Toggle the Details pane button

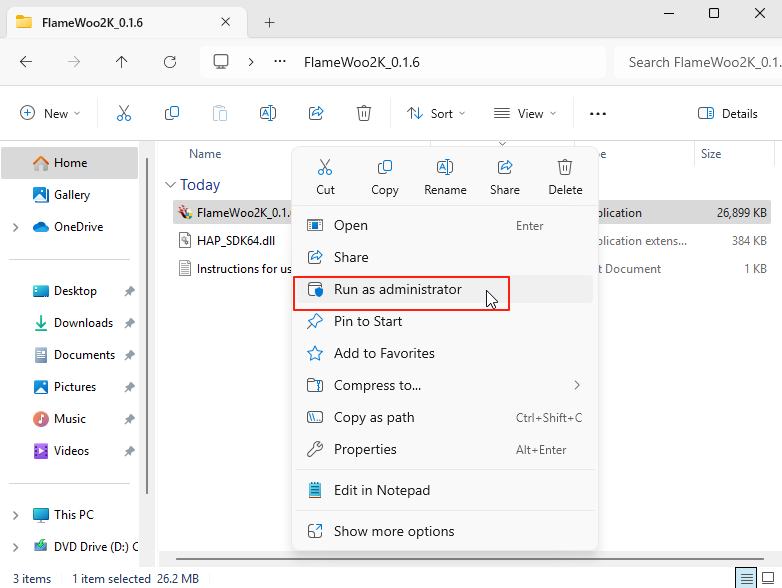pos(728,113)
